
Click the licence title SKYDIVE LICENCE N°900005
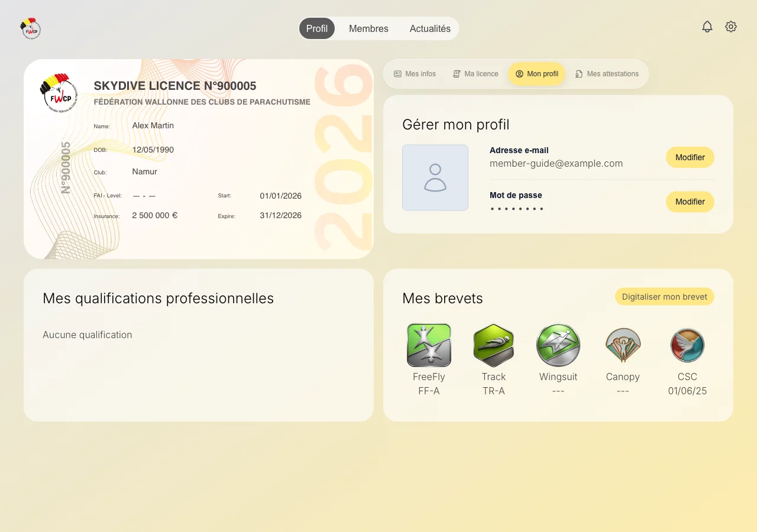[x=175, y=86]
